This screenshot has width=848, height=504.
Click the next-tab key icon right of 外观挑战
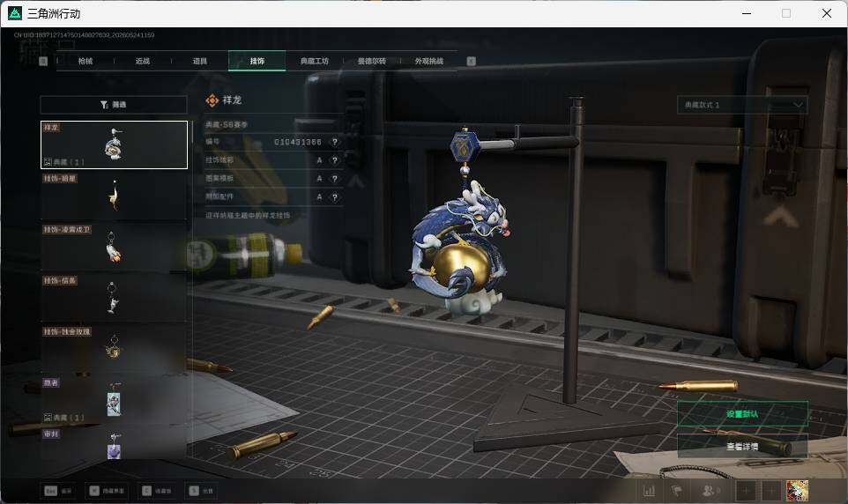click(471, 61)
